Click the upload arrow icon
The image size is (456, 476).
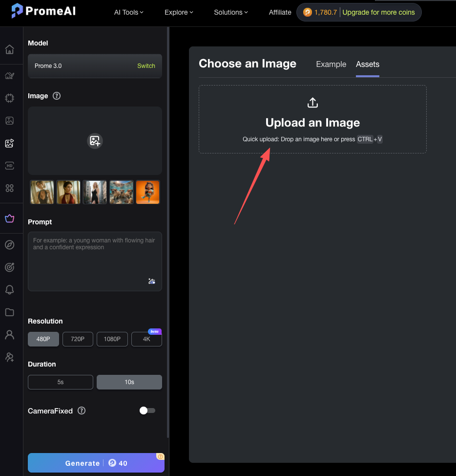312,103
